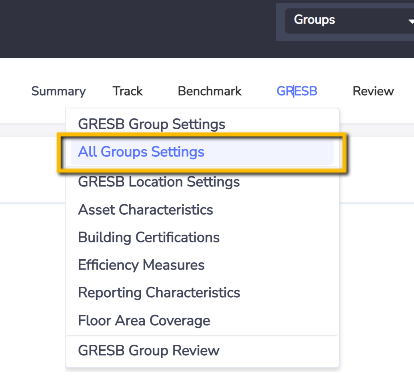Choose GRESB Group Review entry
Image resolution: width=414 pixels, height=392 pixels.
pos(202,351)
